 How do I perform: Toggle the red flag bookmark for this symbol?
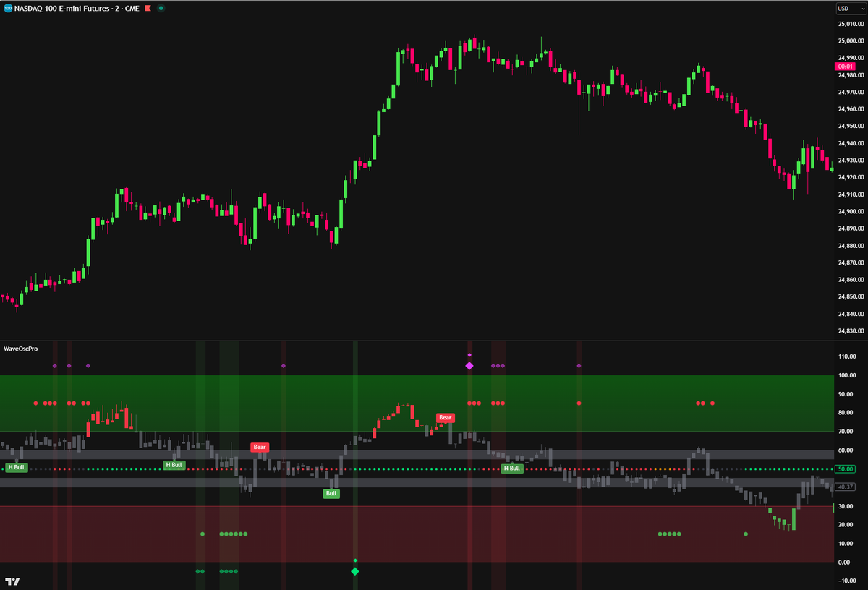tap(147, 8)
